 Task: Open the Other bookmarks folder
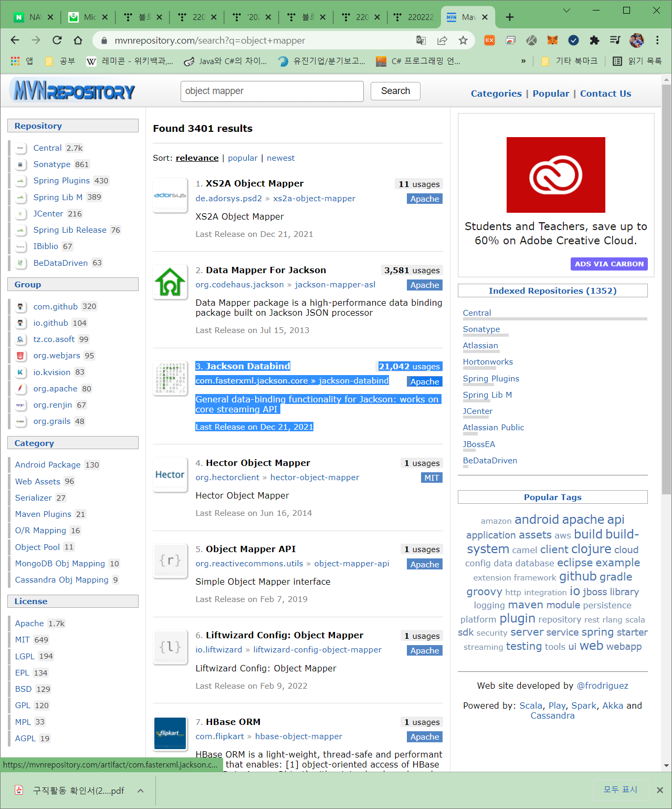tap(569, 61)
